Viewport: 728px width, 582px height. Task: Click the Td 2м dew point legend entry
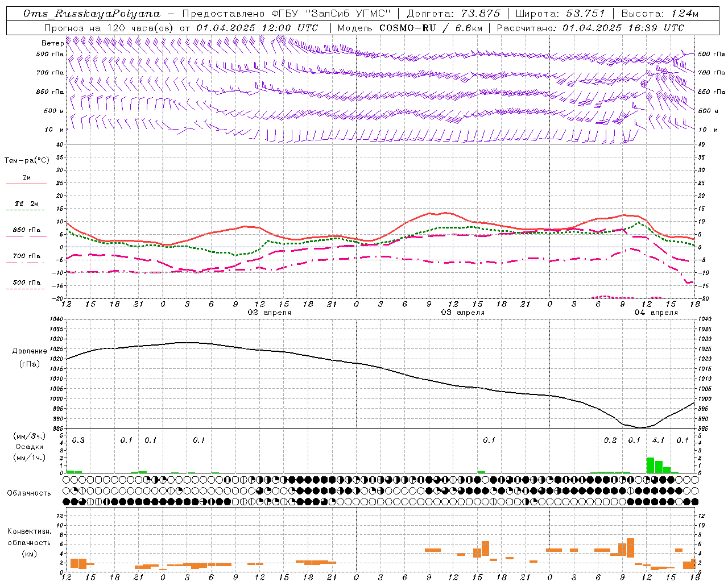point(27,203)
